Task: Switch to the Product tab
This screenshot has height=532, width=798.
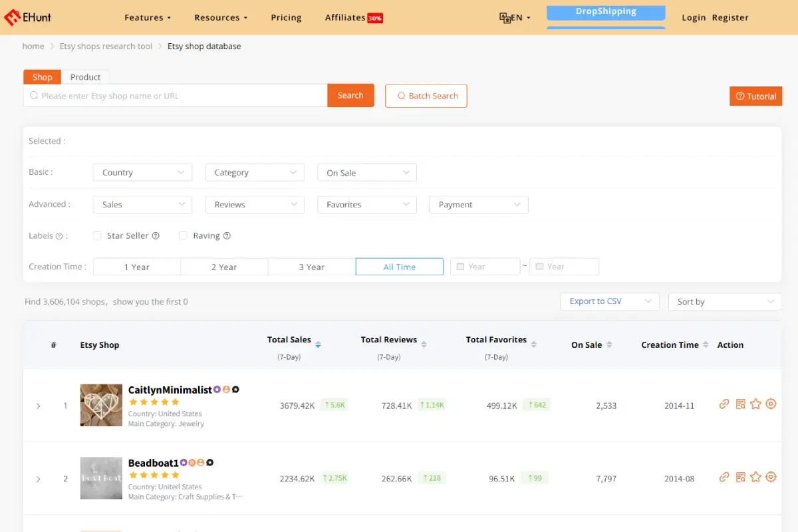Action: 86,76
